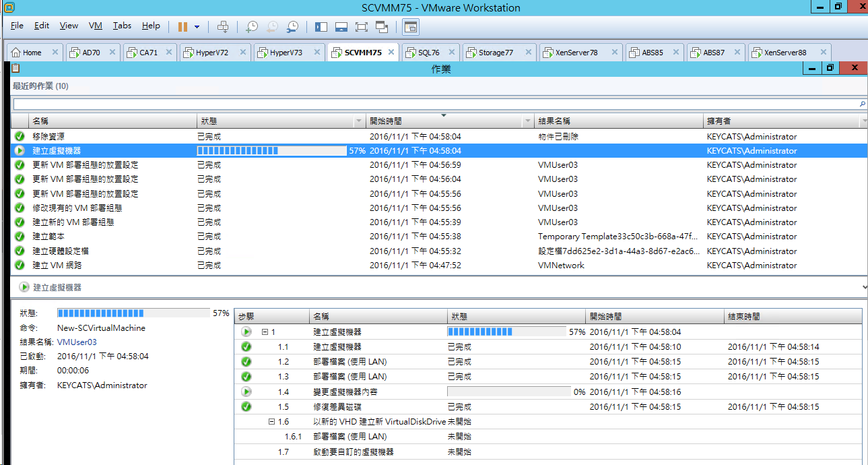Switch to the AD70 tab

pos(93,53)
